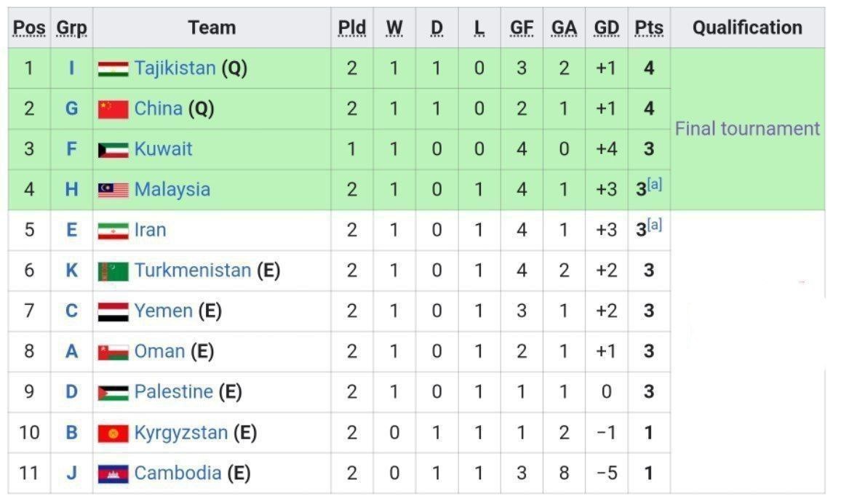
Task: Click the GD column header
Action: pos(606,28)
